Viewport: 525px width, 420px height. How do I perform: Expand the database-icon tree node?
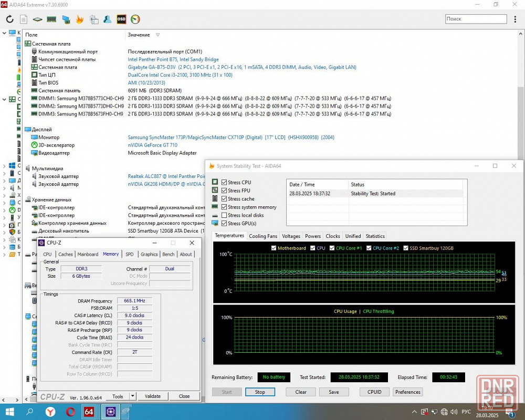4,247
